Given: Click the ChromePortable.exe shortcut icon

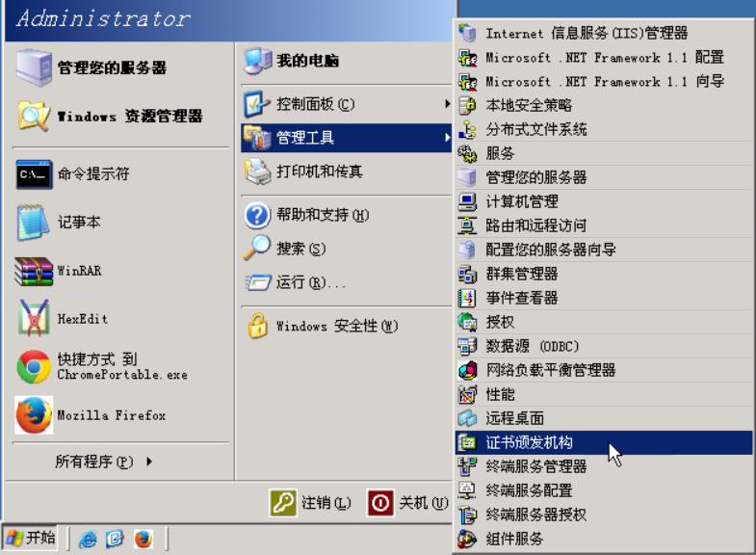Looking at the screenshot, I should pyautogui.click(x=34, y=367).
